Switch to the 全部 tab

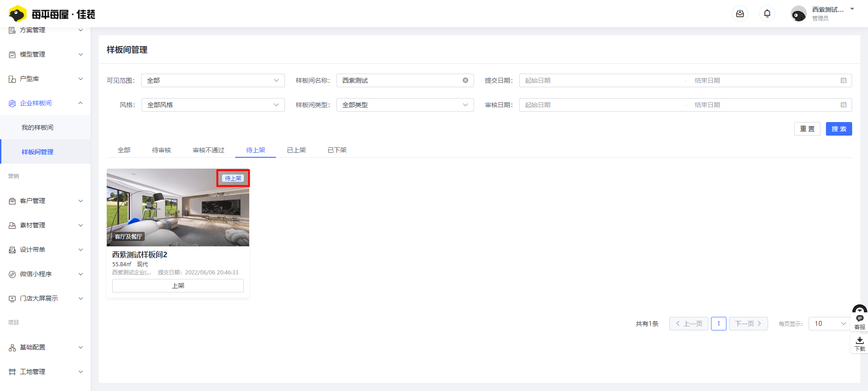tap(124, 150)
